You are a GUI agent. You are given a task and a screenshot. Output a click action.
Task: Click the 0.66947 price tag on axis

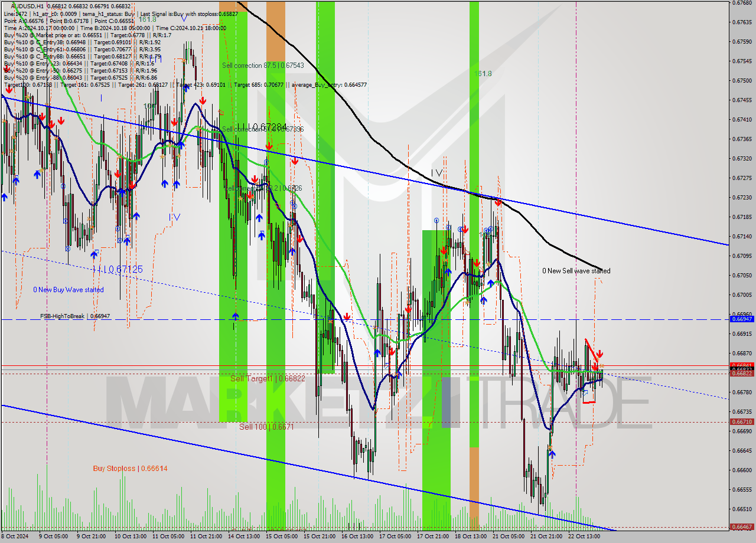coord(742,319)
